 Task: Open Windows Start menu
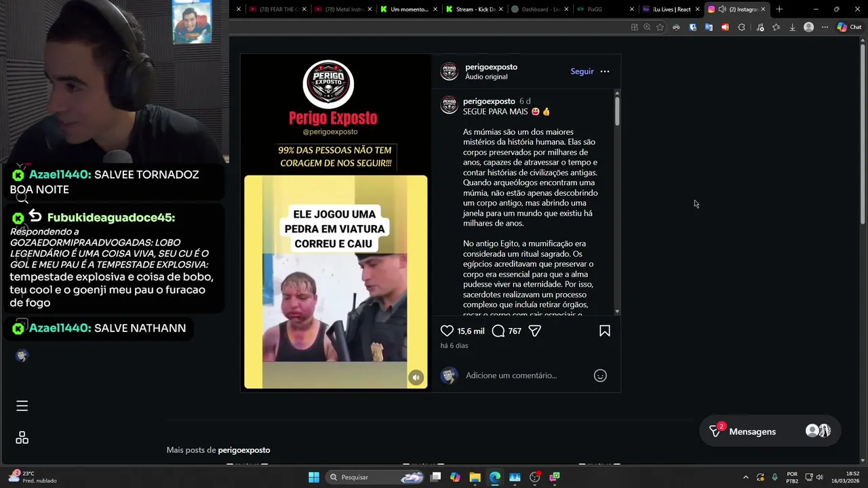coord(314,477)
